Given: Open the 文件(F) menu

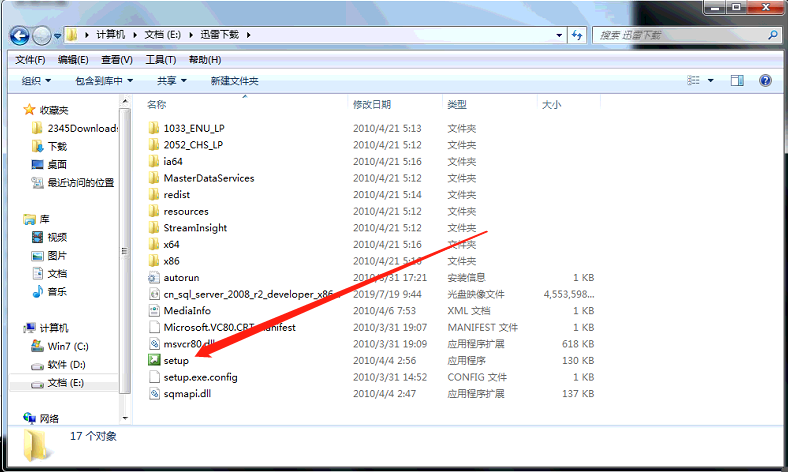Looking at the screenshot, I should (31, 59).
